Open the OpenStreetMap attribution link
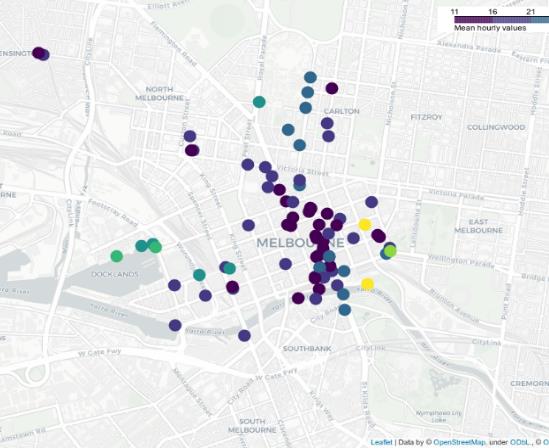Image resolution: width=549 pixels, height=448 pixels. click(x=459, y=442)
